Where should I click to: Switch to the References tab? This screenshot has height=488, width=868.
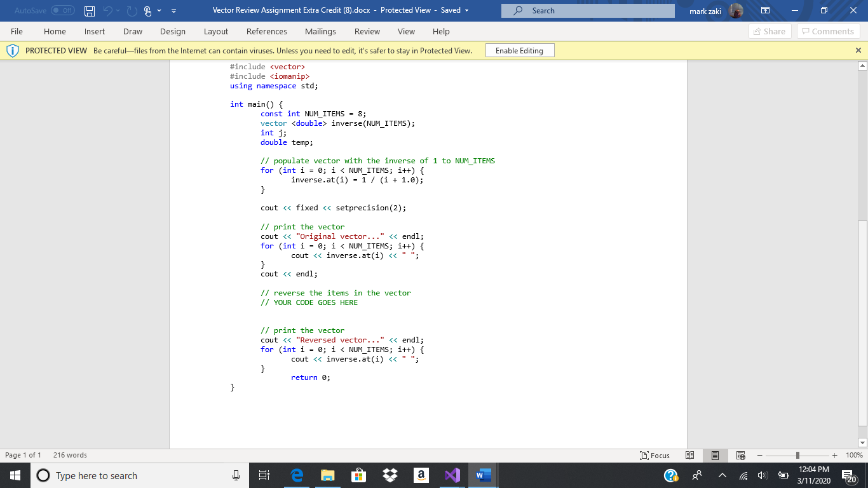tap(267, 31)
